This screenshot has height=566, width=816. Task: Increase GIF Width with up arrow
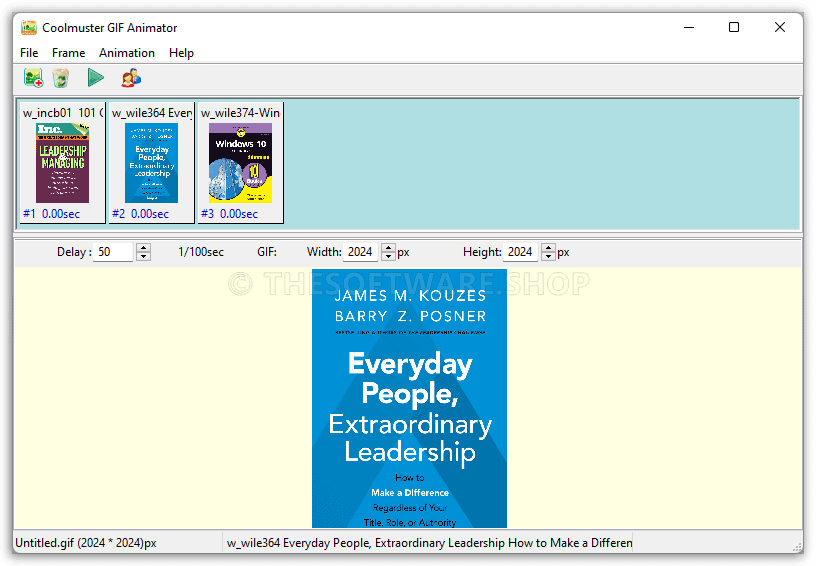point(389,248)
